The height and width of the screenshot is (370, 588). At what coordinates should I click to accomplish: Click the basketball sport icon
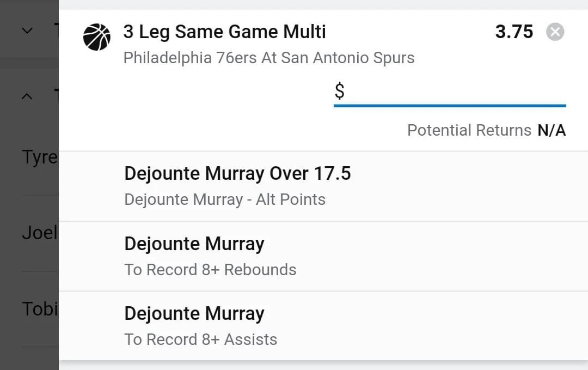pyautogui.click(x=97, y=37)
